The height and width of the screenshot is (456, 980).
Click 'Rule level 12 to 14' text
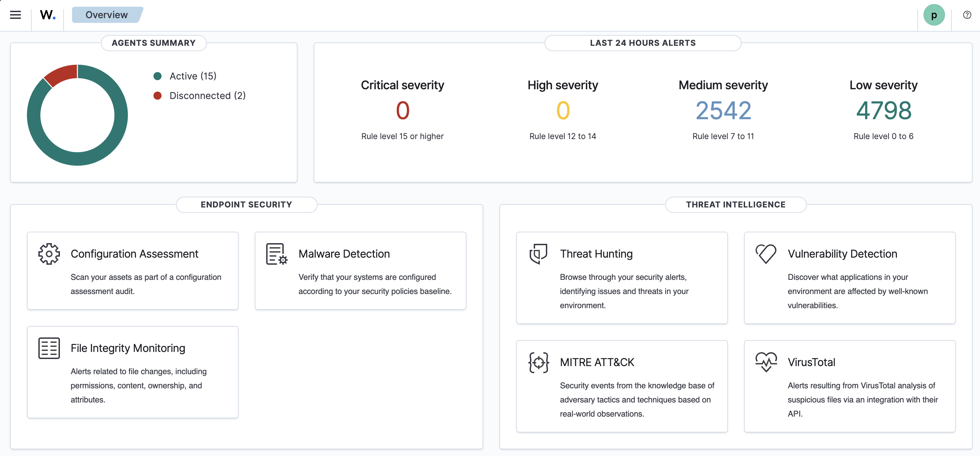pos(563,136)
